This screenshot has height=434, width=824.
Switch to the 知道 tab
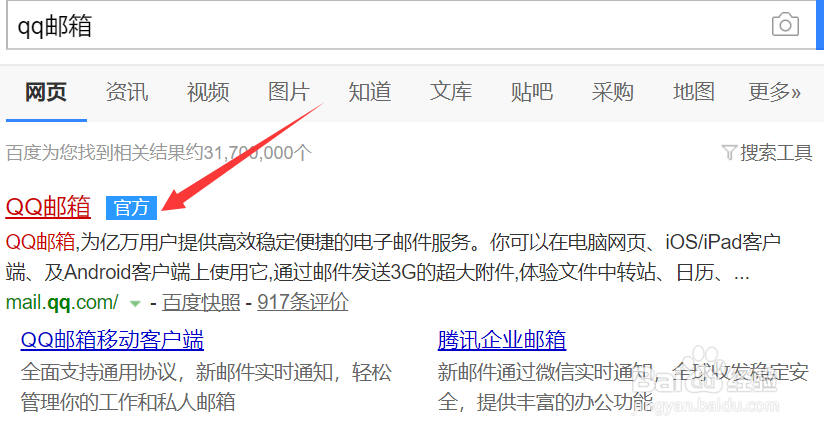(x=370, y=92)
